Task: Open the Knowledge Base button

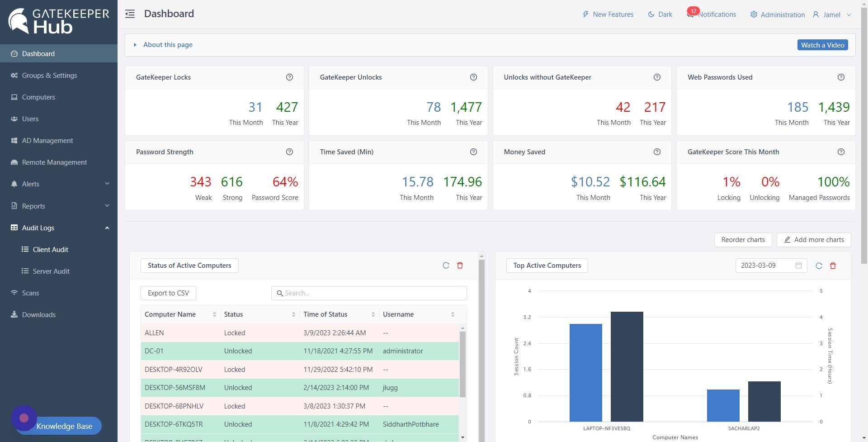Action: [64, 426]
